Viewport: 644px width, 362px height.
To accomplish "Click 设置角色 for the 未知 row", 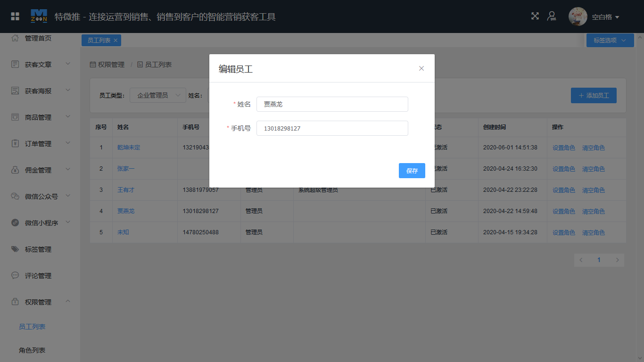I will (564, 233).
